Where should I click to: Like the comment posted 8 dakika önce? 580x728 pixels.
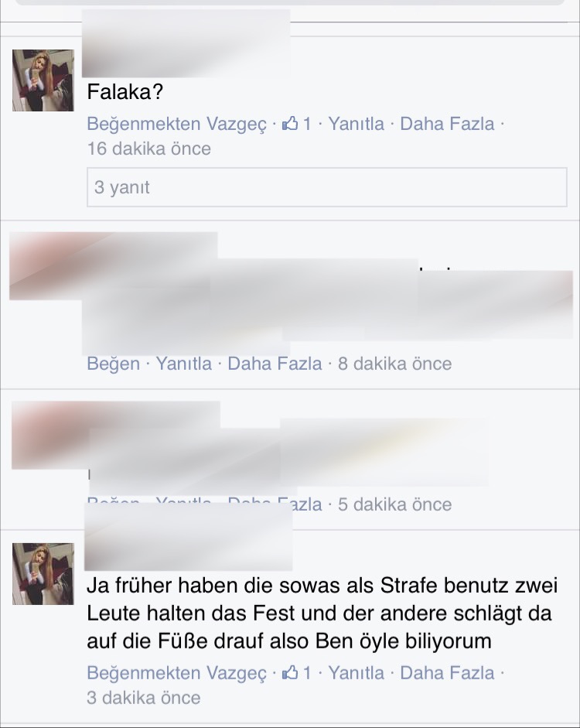click(x=113, y=364)
